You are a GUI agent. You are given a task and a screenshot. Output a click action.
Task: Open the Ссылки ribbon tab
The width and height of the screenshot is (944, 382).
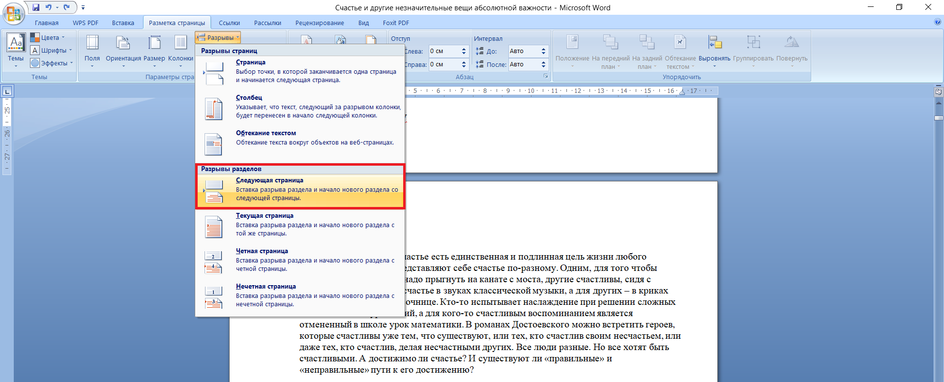229,23
